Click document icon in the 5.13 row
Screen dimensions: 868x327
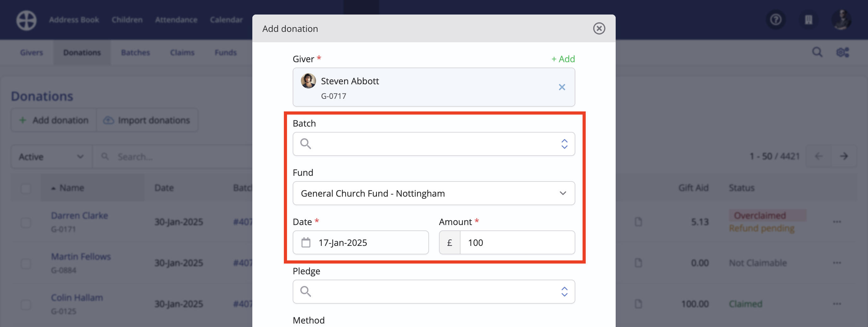tap(638, 222)
